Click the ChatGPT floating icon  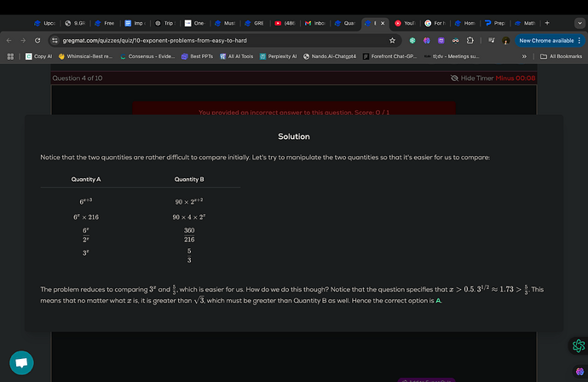(578, 345)
